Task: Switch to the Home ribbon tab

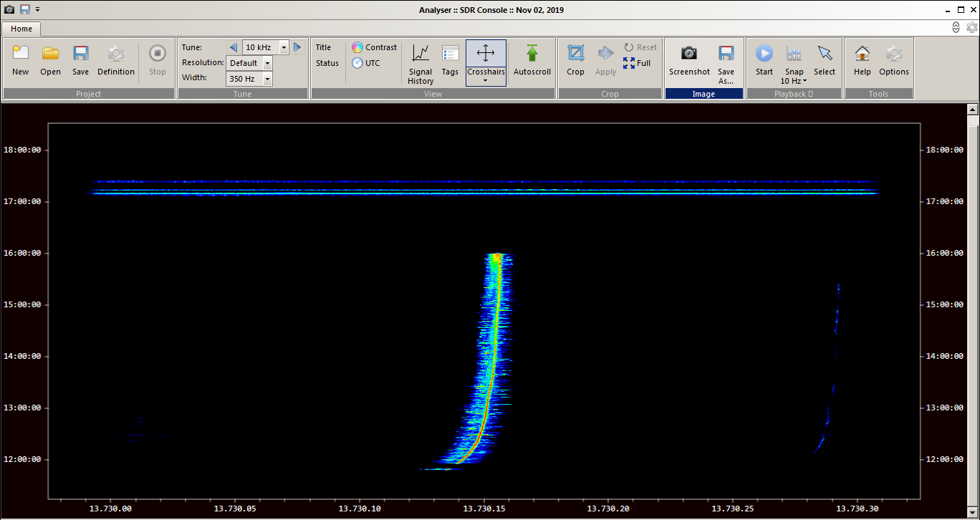Action: point(21,29)
